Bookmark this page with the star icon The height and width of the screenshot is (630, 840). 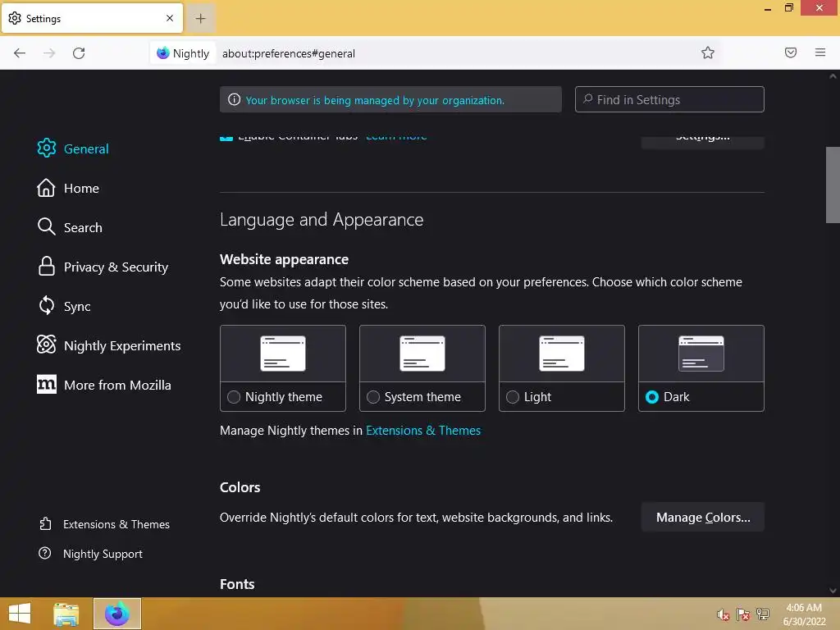(x=708, y=52)
